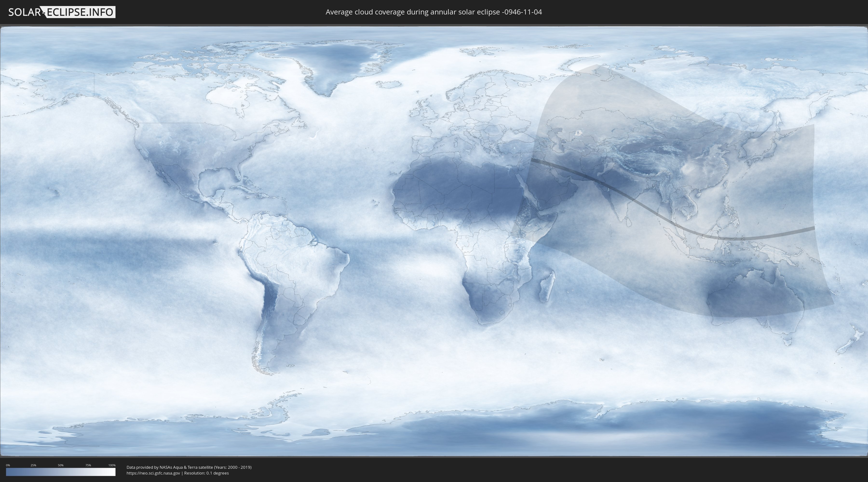Click the cloud coverage map title text

434,12
